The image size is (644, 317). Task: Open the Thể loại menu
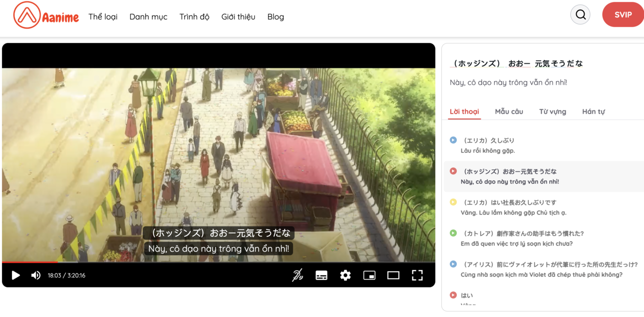pos(103,16)
